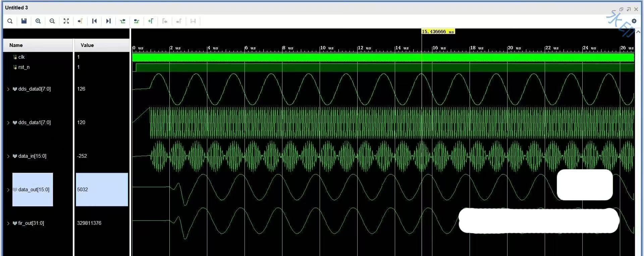644x256 pixels.
Task: Zoom in on the waveform
Action: (x=38, y=21)
